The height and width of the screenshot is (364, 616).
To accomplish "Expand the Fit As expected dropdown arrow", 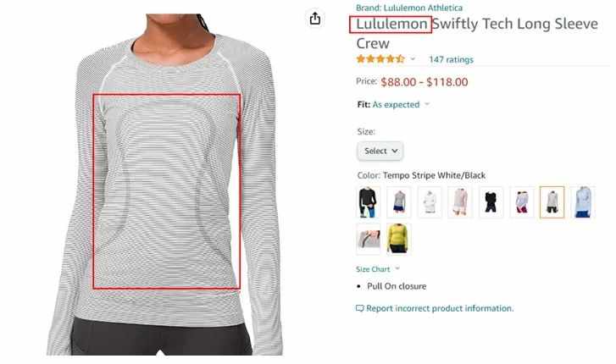I will [427, 104].
